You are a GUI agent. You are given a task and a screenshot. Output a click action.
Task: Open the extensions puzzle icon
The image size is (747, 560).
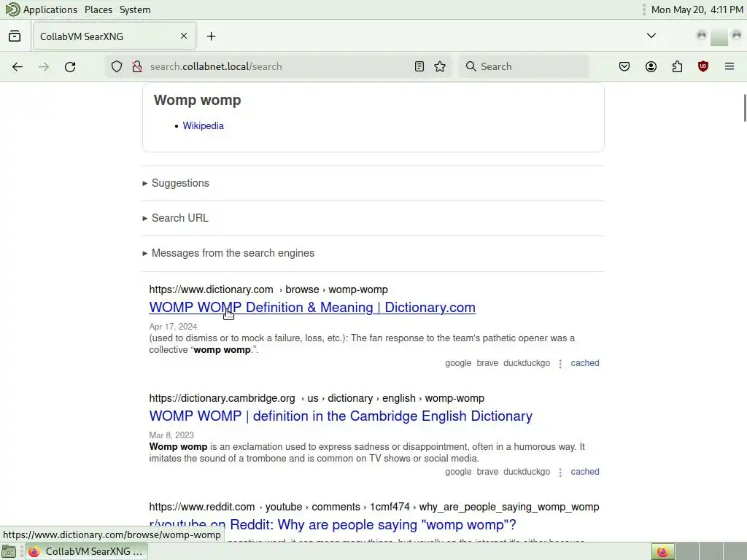tap(677, 66)
